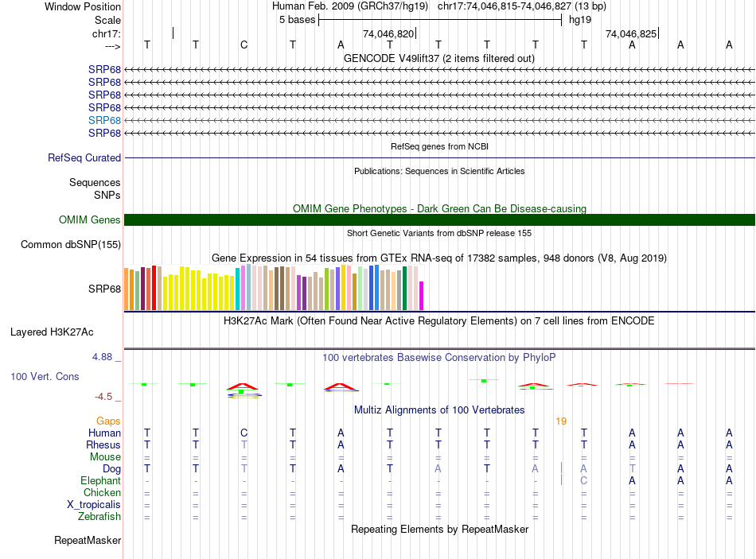The image size is (756, 559).
Task: Click the Scale label
Action: click(x=107, y=20)
